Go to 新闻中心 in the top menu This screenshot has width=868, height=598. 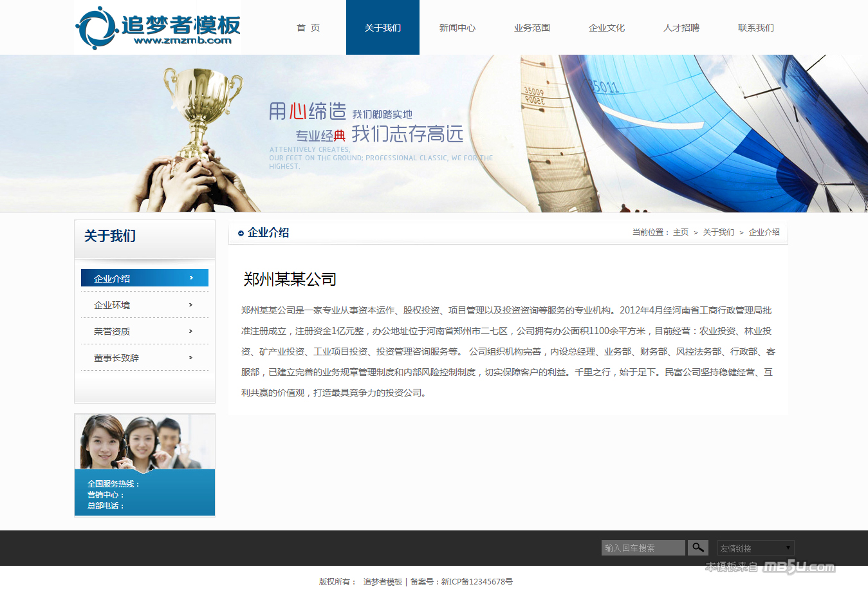[x=457, y=28]
